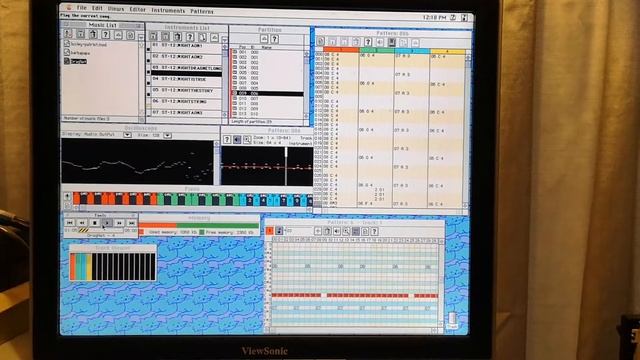640x360 pixels.
Task: Open the Editor menu
Action: click(138, 9)
